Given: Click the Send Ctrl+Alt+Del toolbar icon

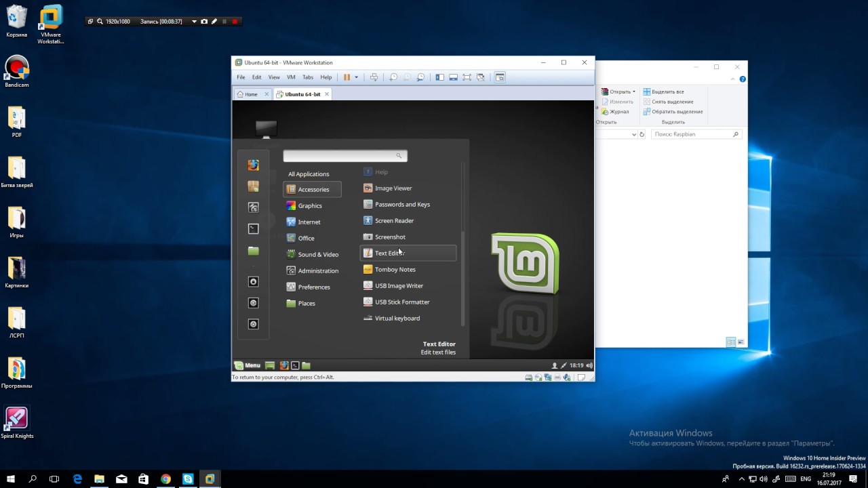Looking at the screenshot, I should (x=374, y=77).
